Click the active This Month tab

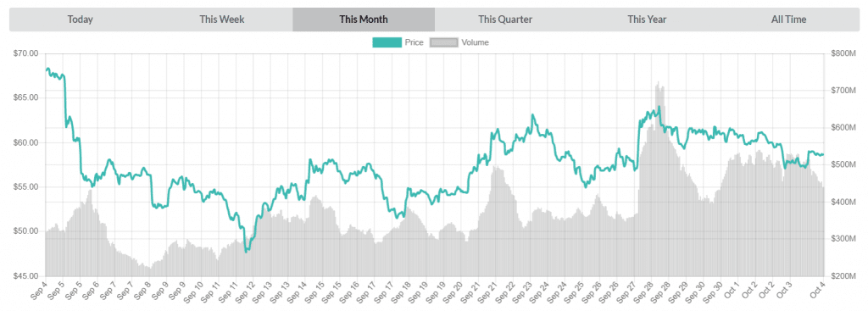[x=364, y=19]
